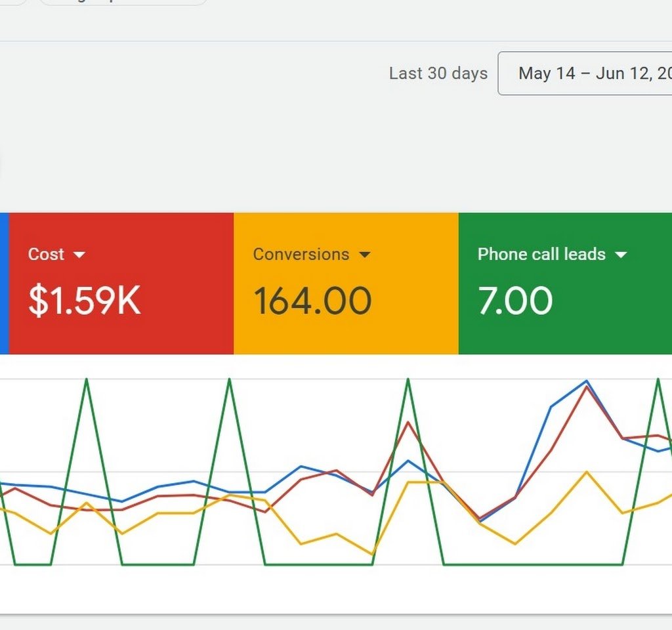Click the 7.00 phone call leads value

pyautogui.click(x=515, y=301)
